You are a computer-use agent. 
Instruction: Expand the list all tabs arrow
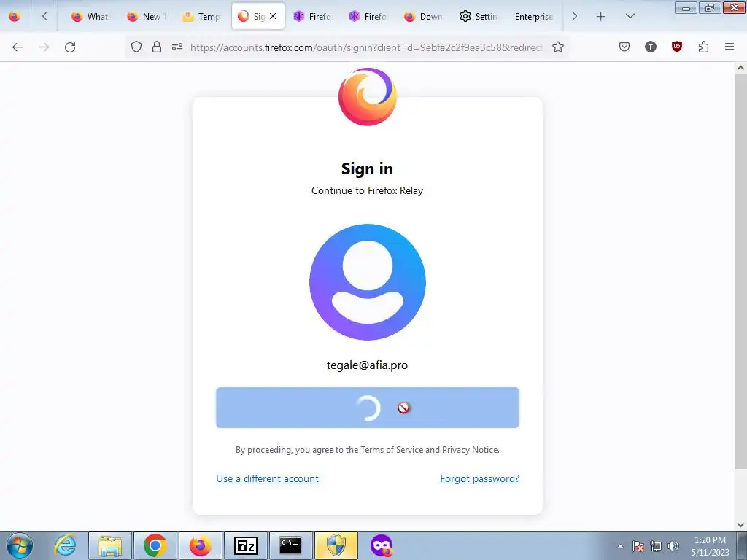(630, 17)
